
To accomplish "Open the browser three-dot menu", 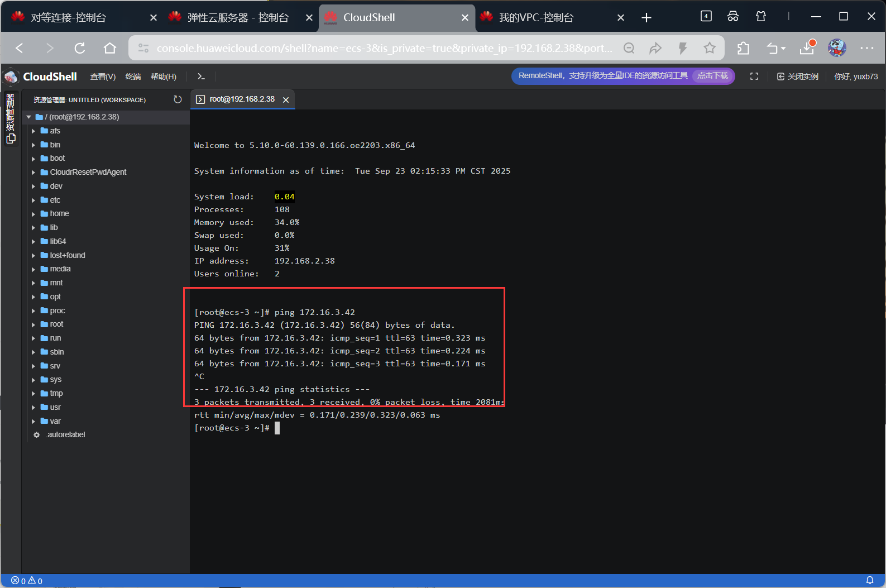I will [x=867, y=48].
